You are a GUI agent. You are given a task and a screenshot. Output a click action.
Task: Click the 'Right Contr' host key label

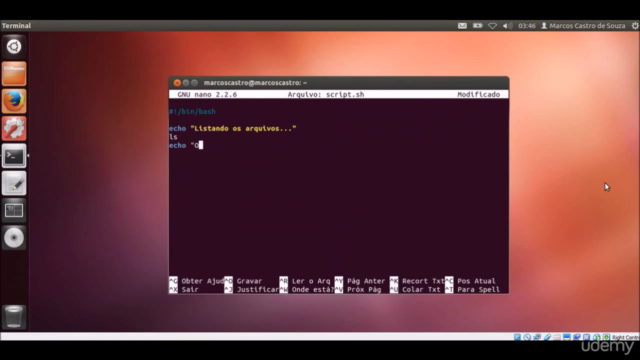(626, 338)
